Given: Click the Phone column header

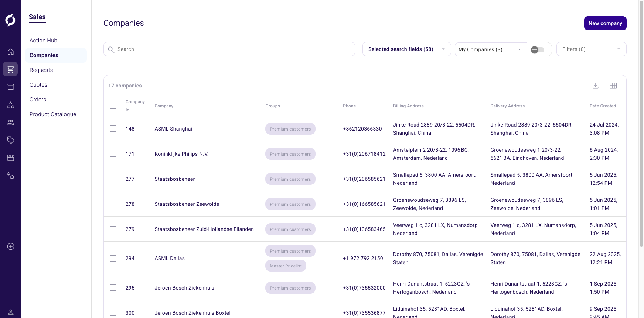Looking at the screenshot, I should click(349, 106).
